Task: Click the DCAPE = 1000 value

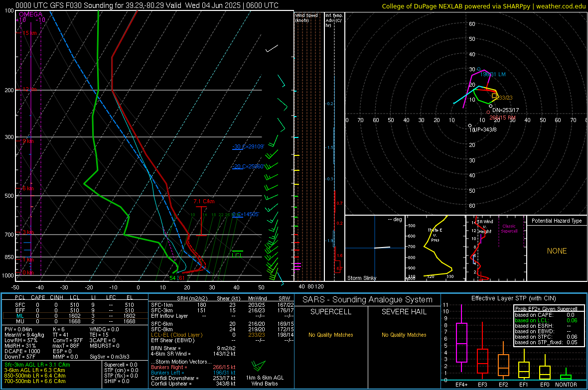Action: point(22,351)
